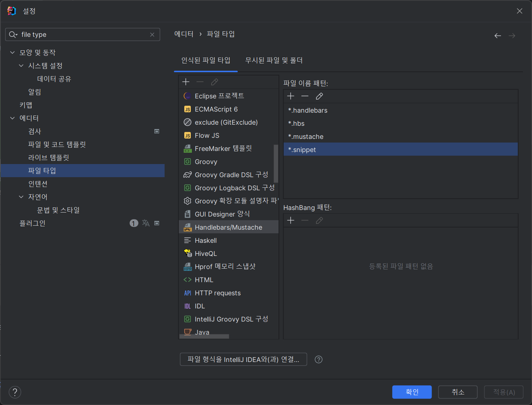Image resolution: width=532 pixels, height=405 pixels.
Task: Close the 설정 dialog
Action: click(x=520, y=11)
